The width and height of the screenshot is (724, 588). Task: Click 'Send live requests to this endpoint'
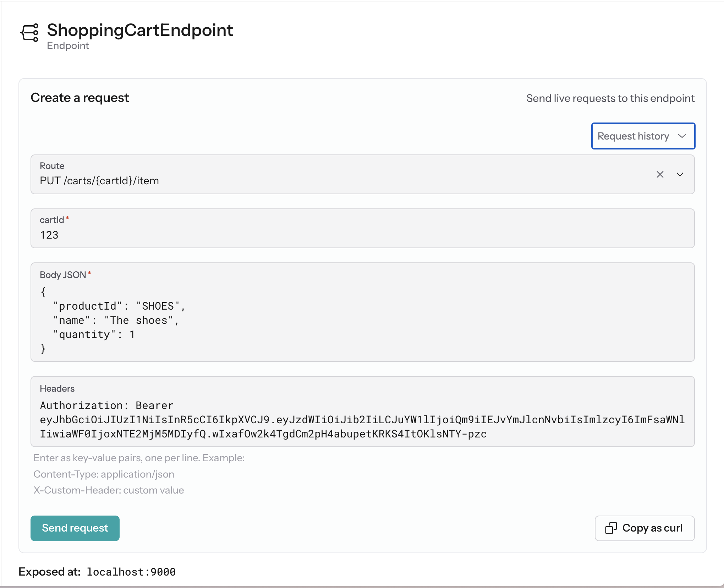point(610,98)
